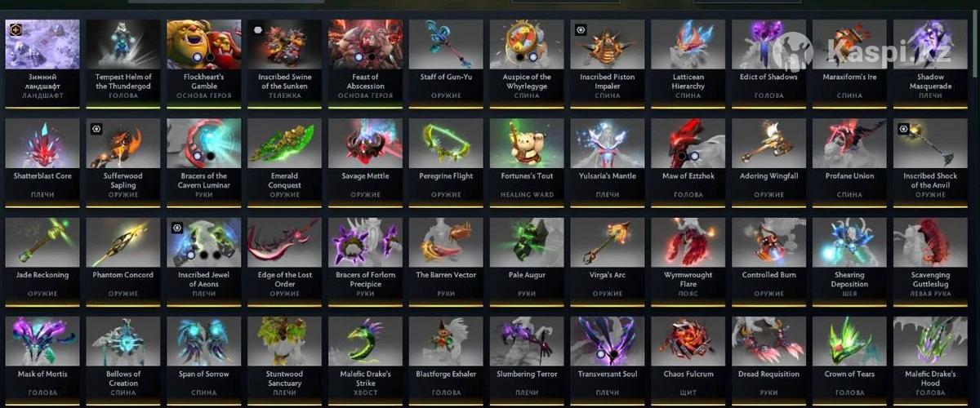
Task: Click the Phantom Concord item
Action: [123, 258]
